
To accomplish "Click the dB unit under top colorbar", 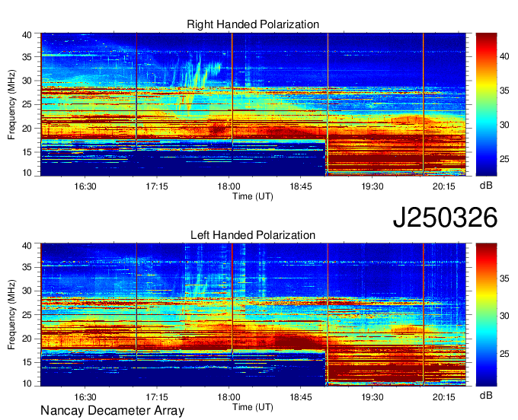I will pos(486,186).
